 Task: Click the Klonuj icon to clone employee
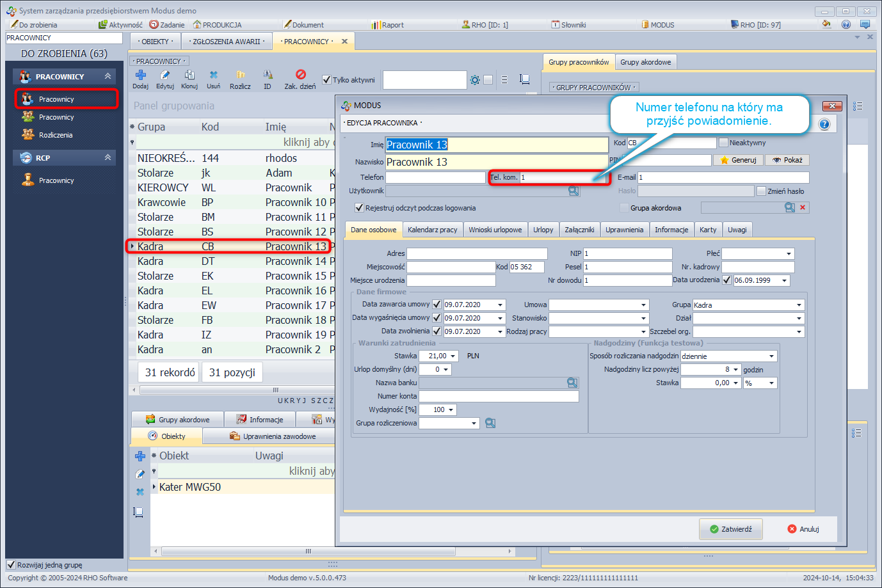pos(189,75)
